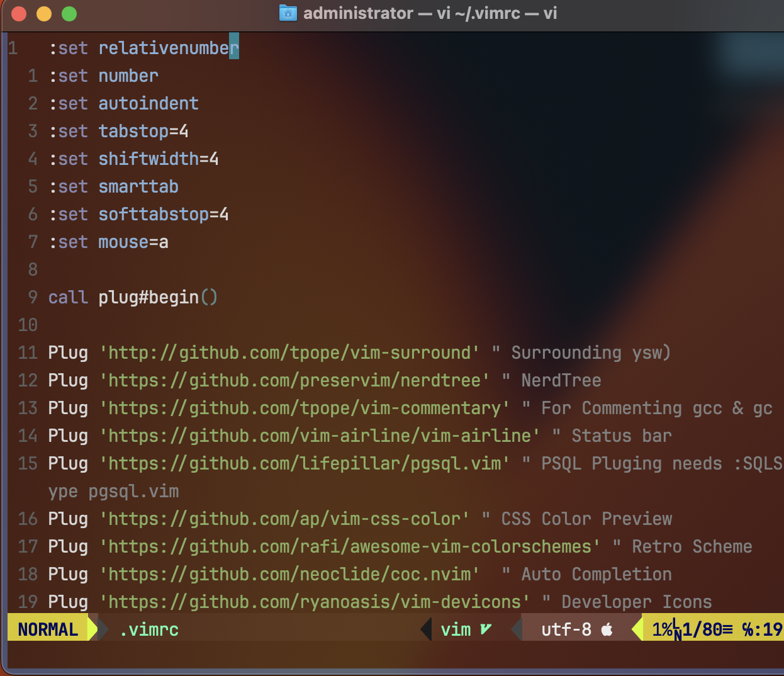784x676 pixels.
Task: Click the yellow minimize traffic light
Action: [44, 13]
